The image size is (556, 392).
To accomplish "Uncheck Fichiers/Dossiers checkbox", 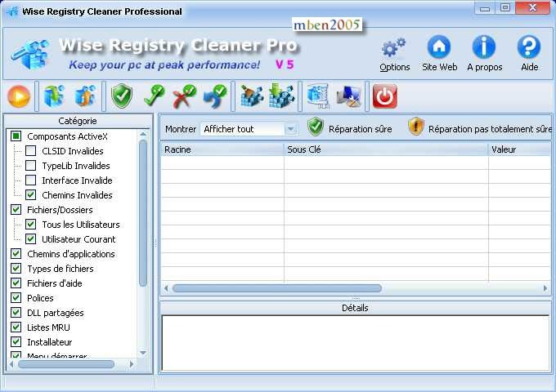I will pyautogui.click(x=16, y=210).
